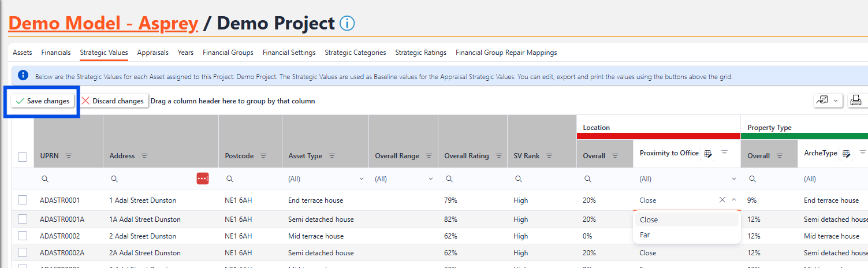
Task: Tick the select-all checkbox in grid header
Action: [23, 157]
